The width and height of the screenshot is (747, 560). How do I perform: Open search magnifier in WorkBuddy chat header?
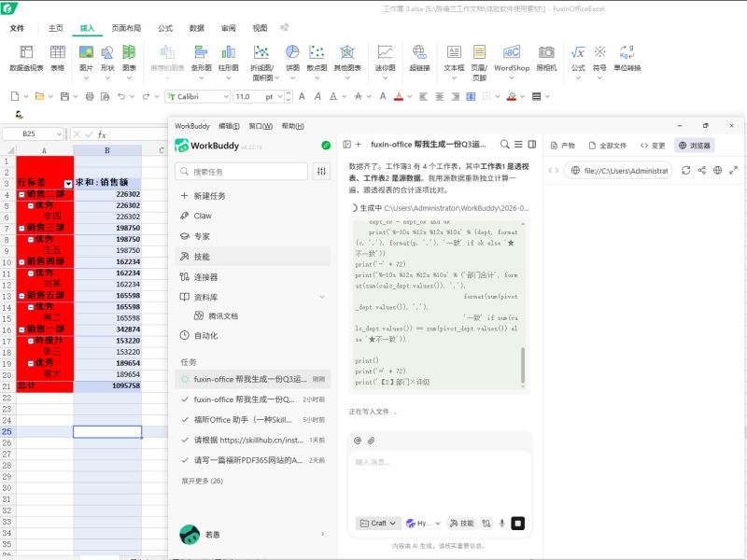coord(504,145)
